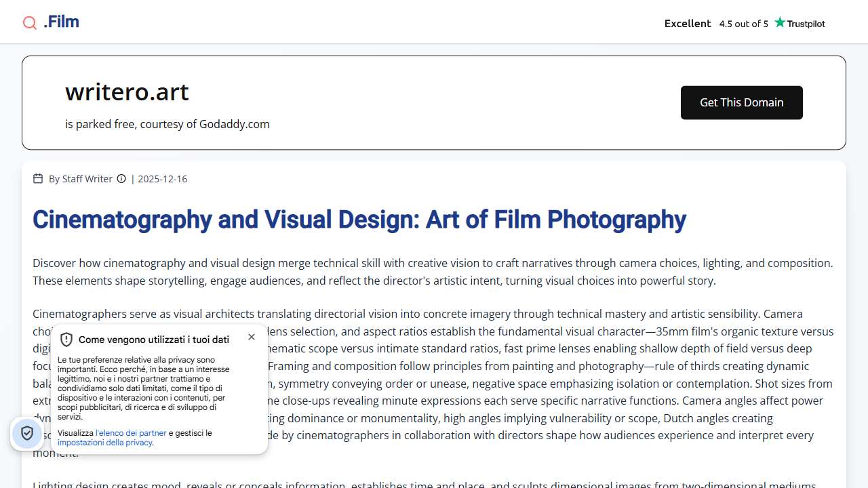The height and width of the screenshot is (488, 868).
Task: Click the info icon next to Staff Writer
Action: point(121,179)
